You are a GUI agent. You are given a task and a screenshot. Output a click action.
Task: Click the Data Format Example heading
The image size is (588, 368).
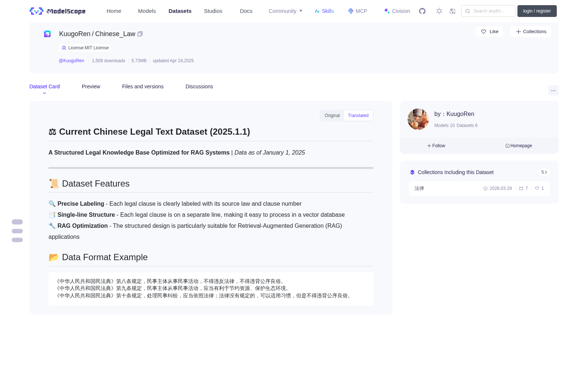98,257
